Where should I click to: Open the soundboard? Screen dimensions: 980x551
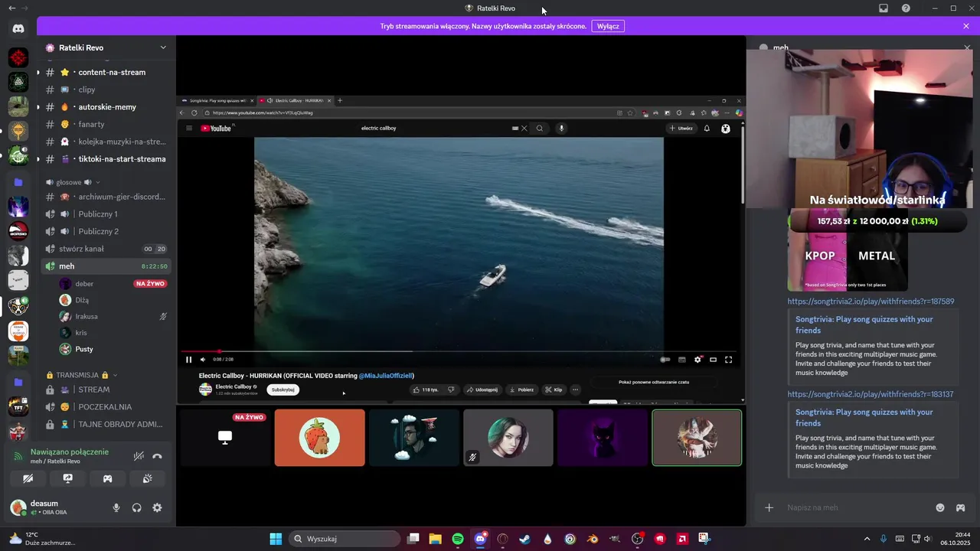point(147,478)
